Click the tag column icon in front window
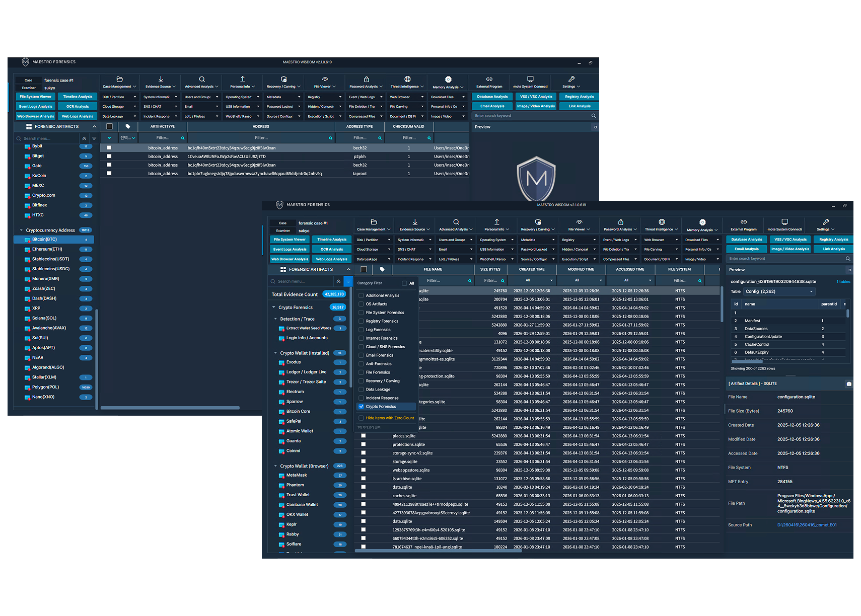This screenshot has width=861, height=616. [382, 269]
